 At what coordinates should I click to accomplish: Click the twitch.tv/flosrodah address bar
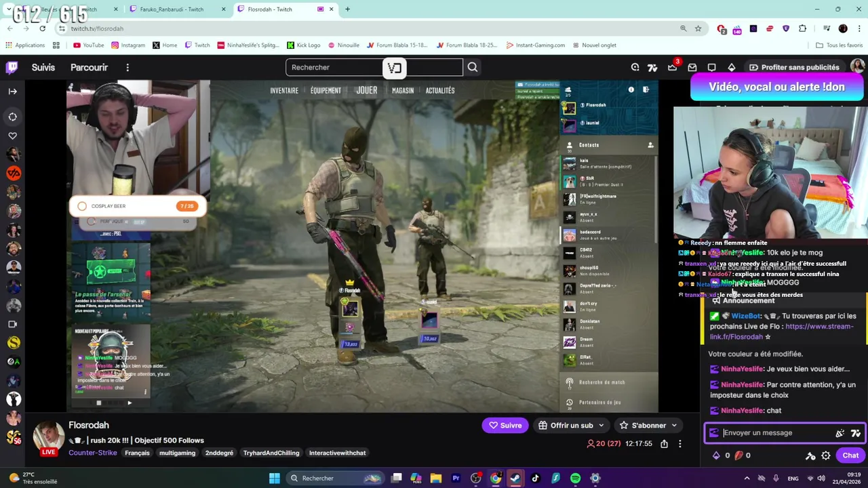366,28
